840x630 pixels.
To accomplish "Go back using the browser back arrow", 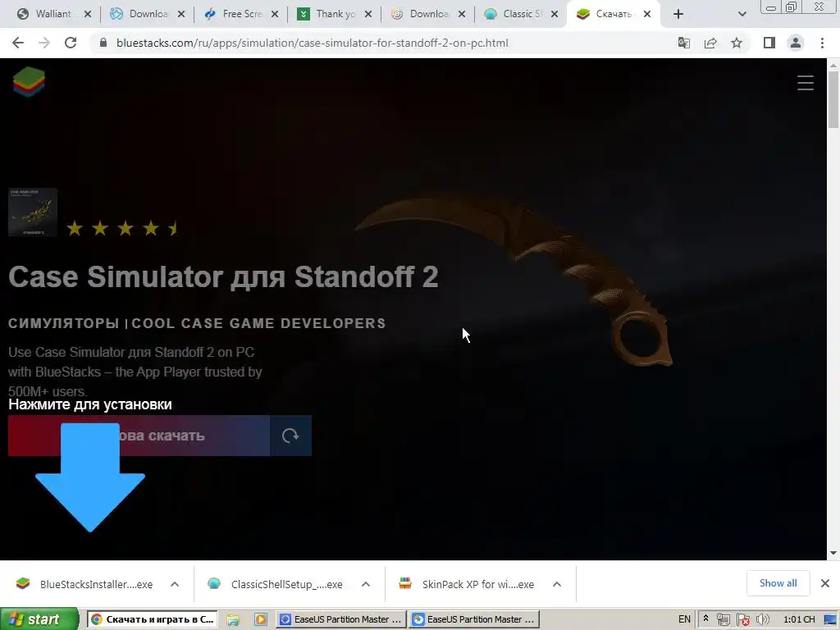I will [x=18, y=43].
